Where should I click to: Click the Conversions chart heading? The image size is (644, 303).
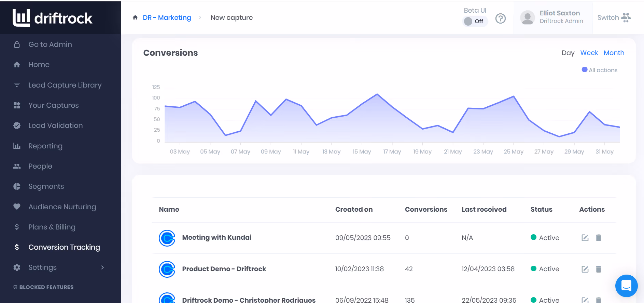170,53
